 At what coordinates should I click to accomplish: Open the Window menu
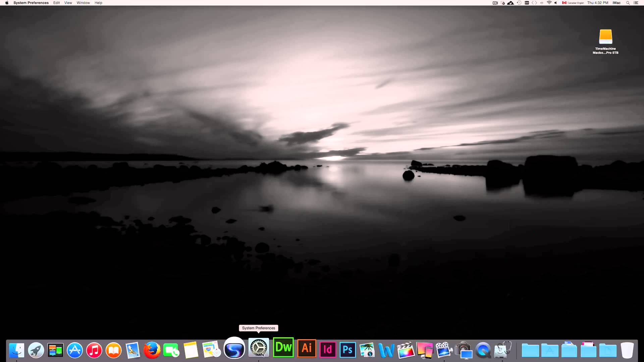(x=83, y=3)
